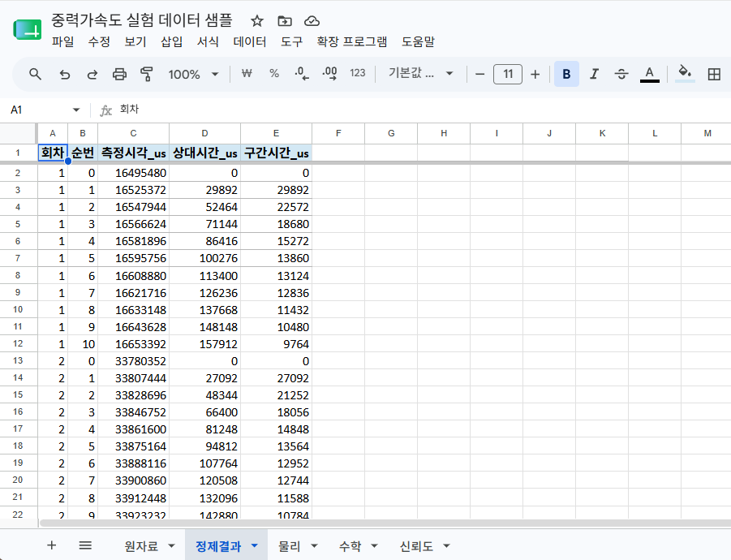Toggle bold formatting
The width and height of the screenshot is (731, 560).
(x=566, y=74)
